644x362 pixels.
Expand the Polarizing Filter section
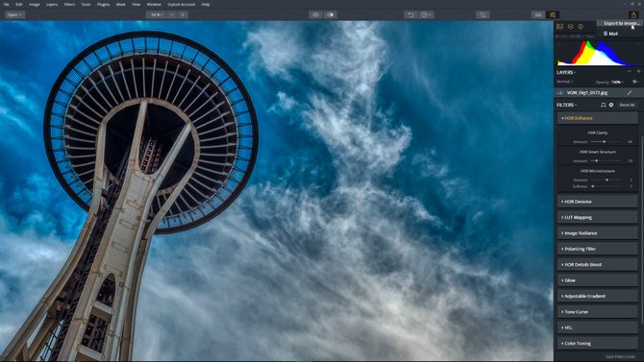click(x=598, y=249)
